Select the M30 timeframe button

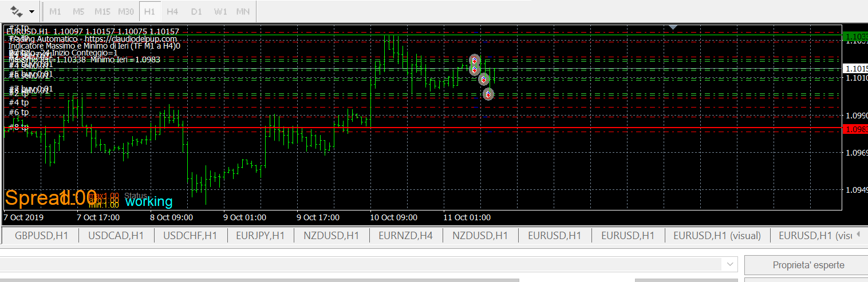coord(126,11)
